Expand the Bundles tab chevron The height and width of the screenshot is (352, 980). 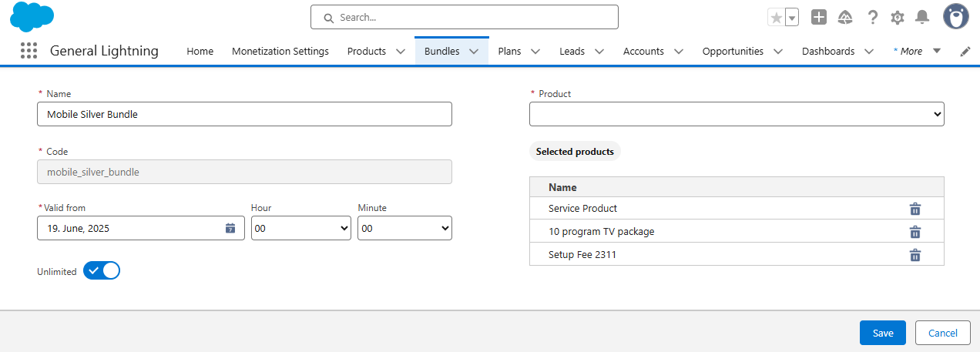click(475, 52)
